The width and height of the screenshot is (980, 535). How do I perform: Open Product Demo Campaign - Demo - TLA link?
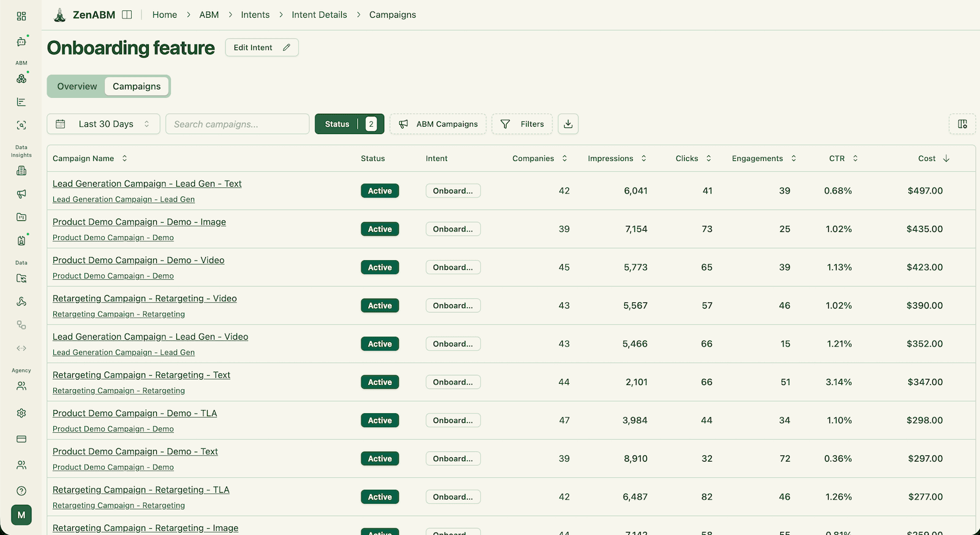(135, 413)
